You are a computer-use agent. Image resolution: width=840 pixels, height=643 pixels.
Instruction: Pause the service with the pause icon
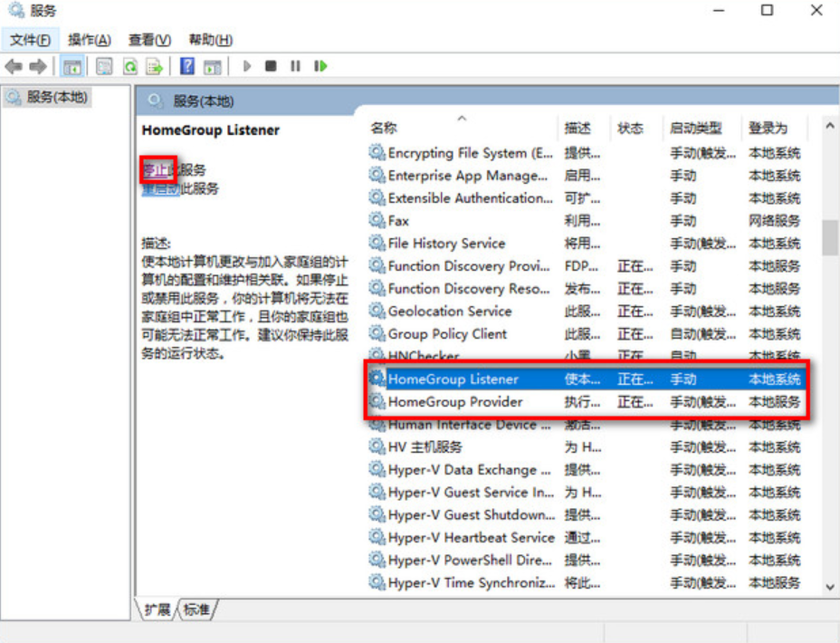tap(294, 65)
